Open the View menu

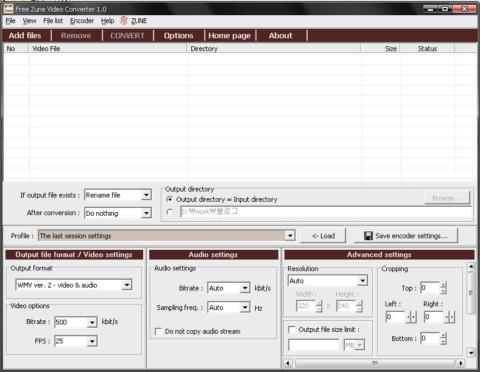tap(29, 21)
